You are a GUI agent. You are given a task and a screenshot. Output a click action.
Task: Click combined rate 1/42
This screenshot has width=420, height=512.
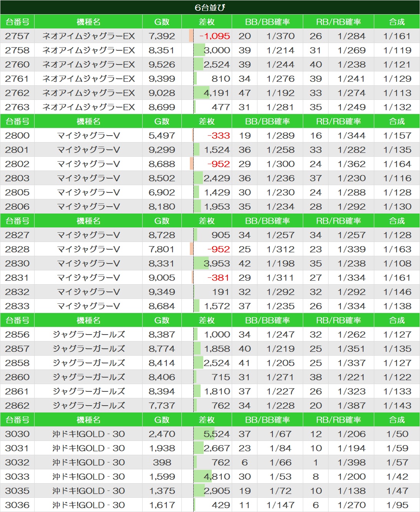[397, 477]
